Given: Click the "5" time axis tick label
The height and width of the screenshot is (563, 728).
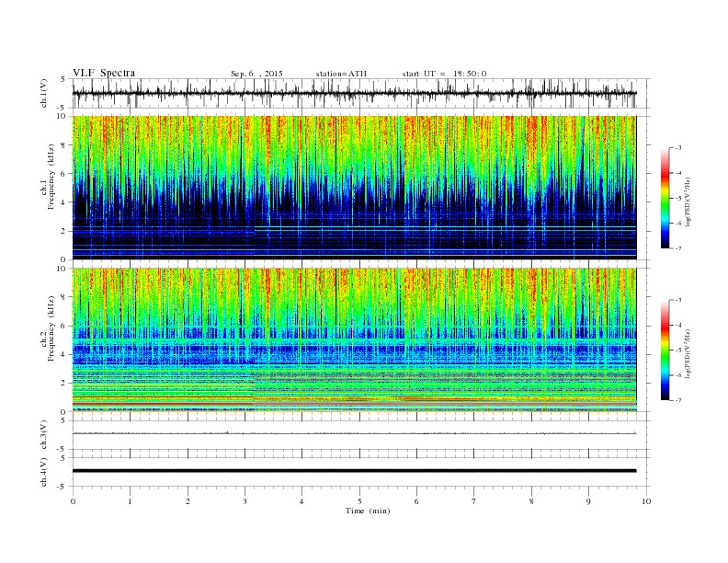Looking at the screenshot, I should 359,501.
